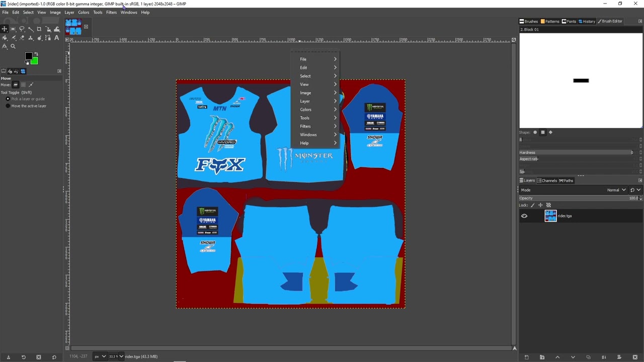Select the Unified Transform tool
This screenshot has width=644, height=362.
[x=48, y=29]
